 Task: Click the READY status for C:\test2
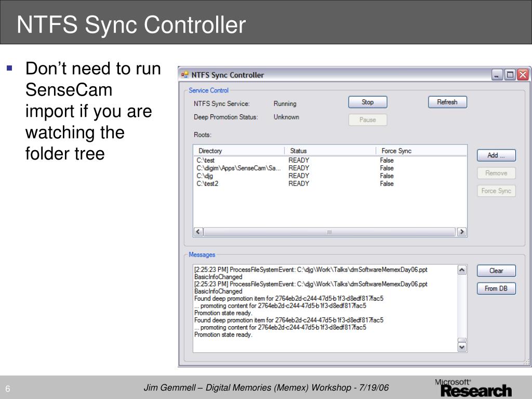[x=299, y=183]
